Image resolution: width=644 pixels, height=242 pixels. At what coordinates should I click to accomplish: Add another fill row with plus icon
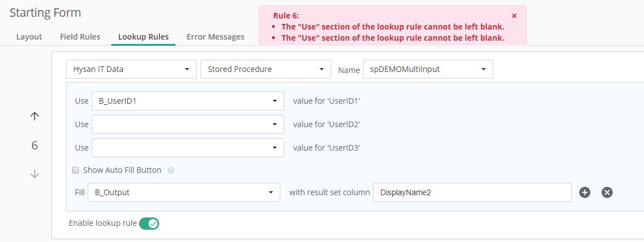pyautogui.click(x=585, y=192)
